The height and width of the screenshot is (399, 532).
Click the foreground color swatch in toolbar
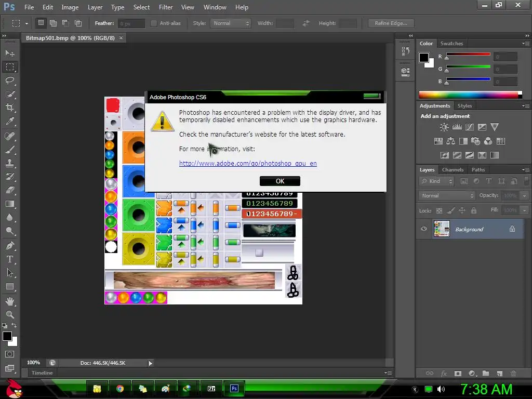[7, 336]
